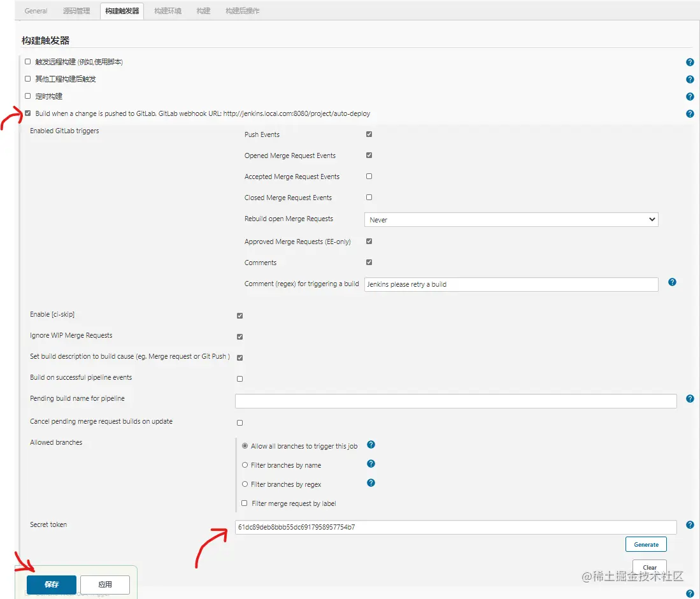Show help for the secret token field
This screenshot has width=700, height=599.
(690, 525)
